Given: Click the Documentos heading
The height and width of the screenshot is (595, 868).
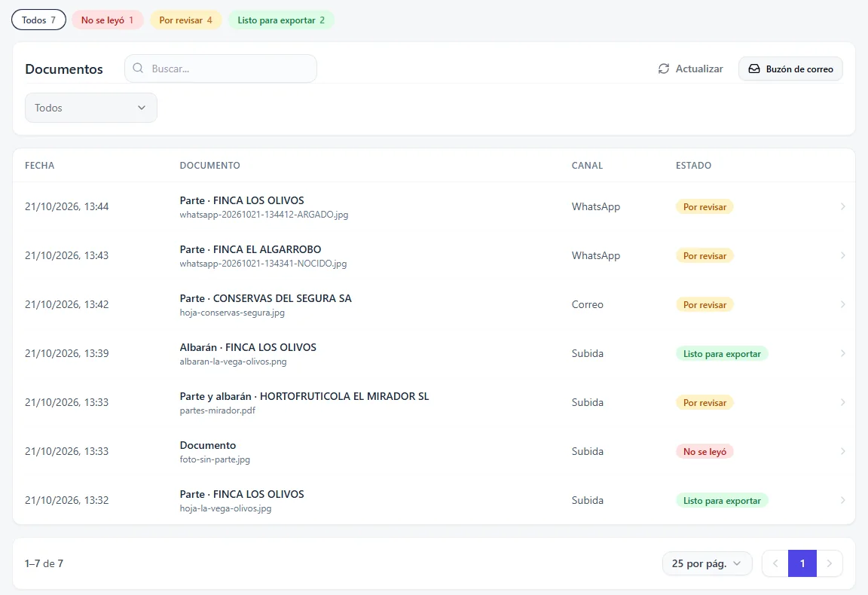Looking at the screenshot, I should pyautogui.click(x=63, y=69).
